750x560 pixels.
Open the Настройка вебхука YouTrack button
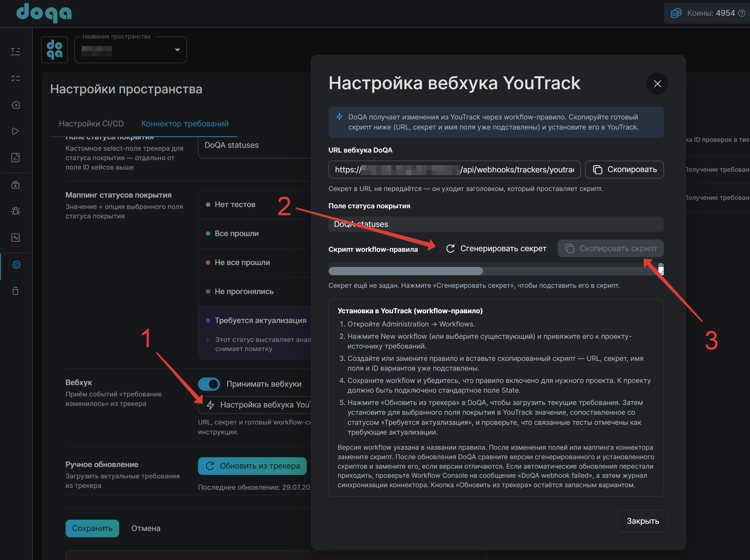pyautogui.click(x=255, y=405)
